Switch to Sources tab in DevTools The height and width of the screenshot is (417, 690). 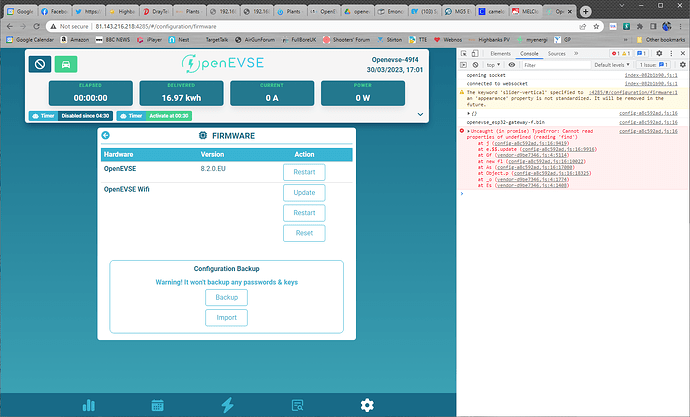557,53
